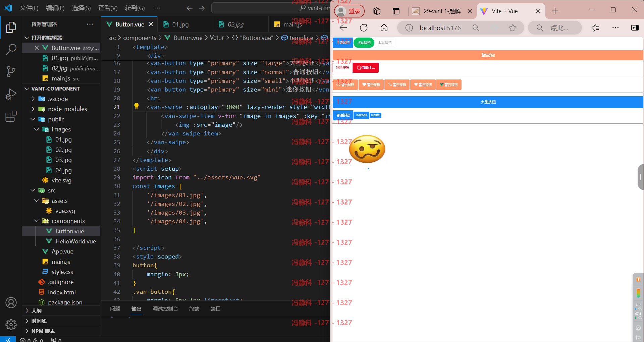644x342 pixels.
Task: Toggle the browser sidebar pane
Action: 635,28
